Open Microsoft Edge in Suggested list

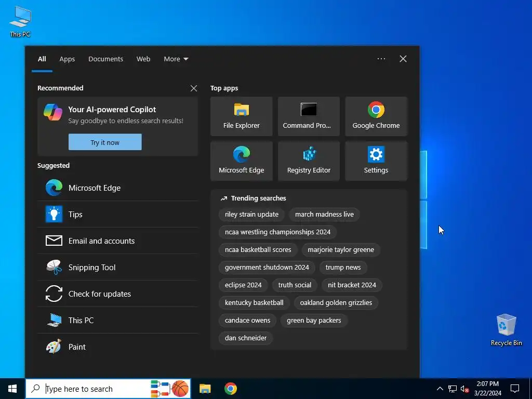tap(118, 188)
